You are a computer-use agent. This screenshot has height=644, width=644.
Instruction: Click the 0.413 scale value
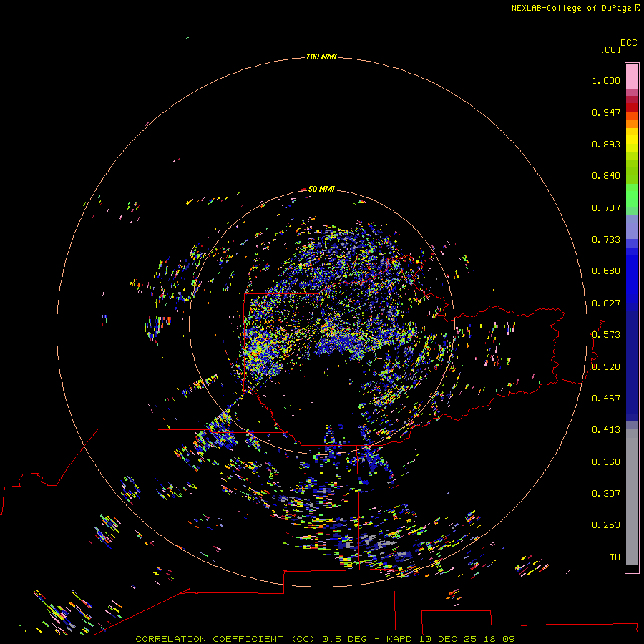pos(606,430)
